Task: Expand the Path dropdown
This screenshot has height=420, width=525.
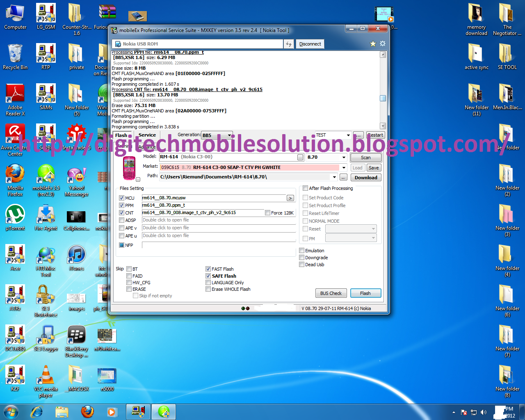Action: 335,177
